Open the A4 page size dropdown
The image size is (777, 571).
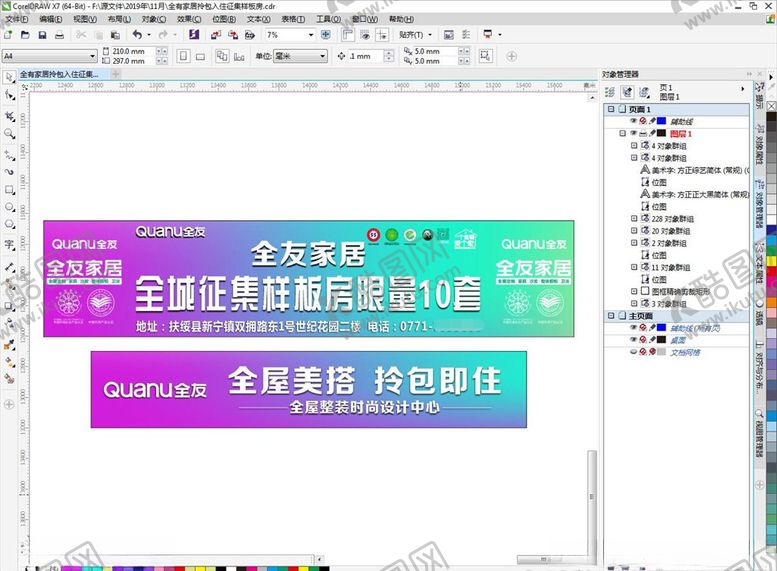click(x=92, y=56)
